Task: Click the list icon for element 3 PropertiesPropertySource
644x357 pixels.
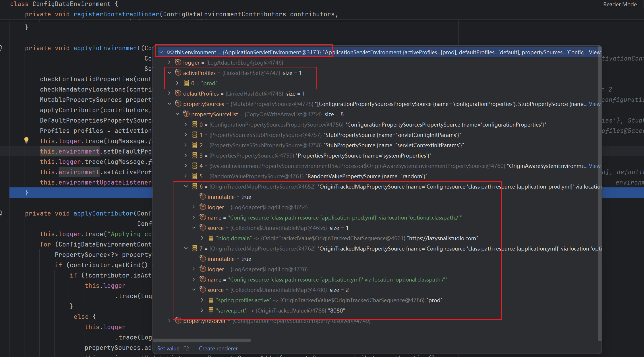Action: point(195,156)
